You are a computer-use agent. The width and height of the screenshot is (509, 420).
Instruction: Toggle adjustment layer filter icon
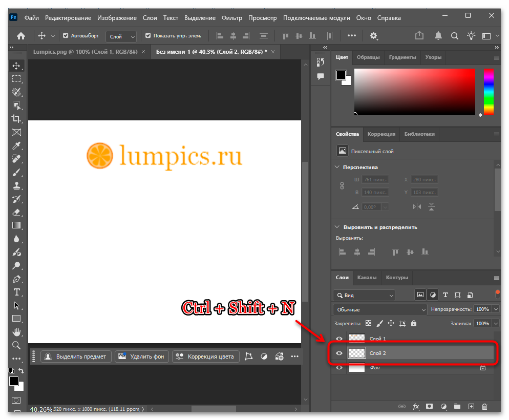pyautogui.click(x=433, y=295)
